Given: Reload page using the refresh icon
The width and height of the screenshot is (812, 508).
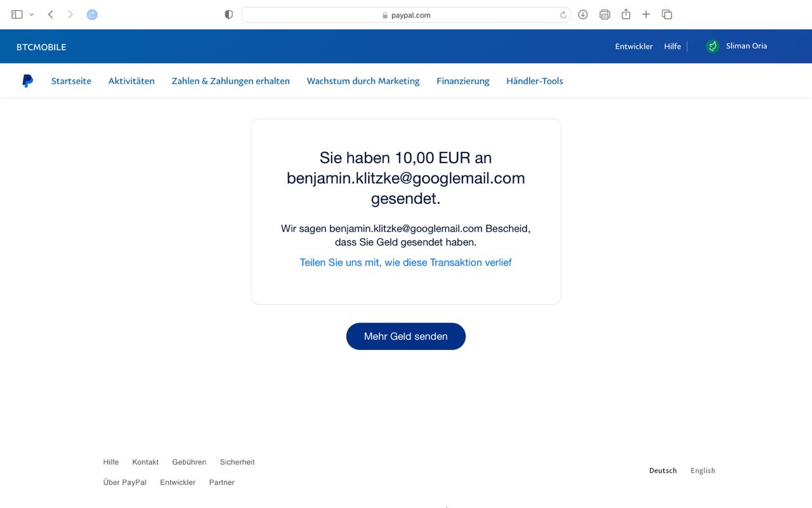Looking at the screenshot, I should click(x=563, y=15).
